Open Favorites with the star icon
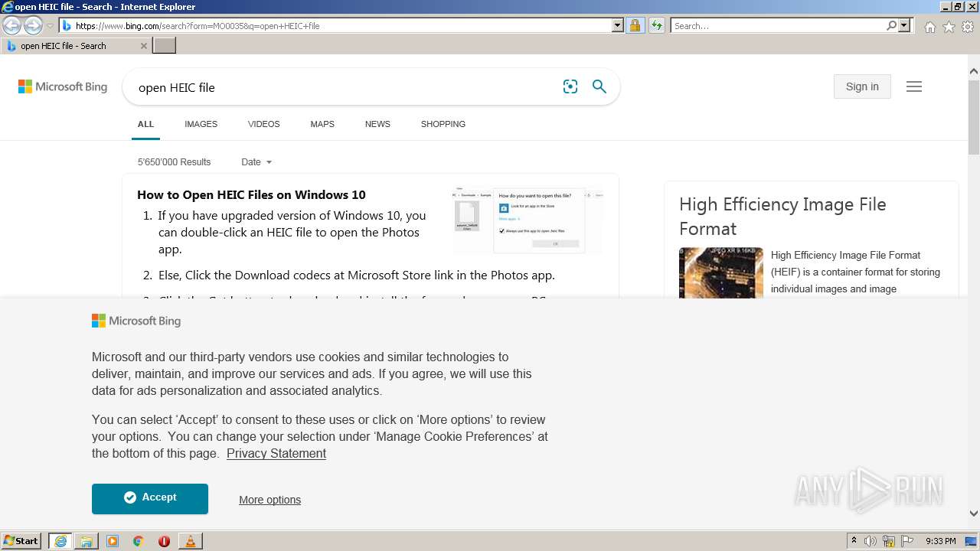 coord(949,27)
